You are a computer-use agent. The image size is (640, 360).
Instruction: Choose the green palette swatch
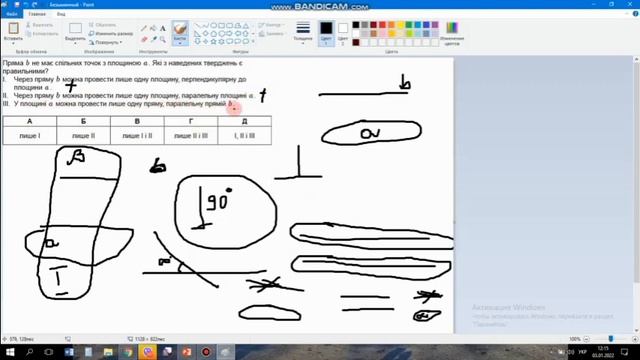click(409, 25)
